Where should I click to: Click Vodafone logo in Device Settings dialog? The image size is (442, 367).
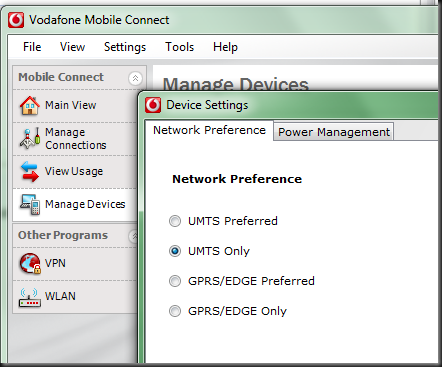[153, 105]
